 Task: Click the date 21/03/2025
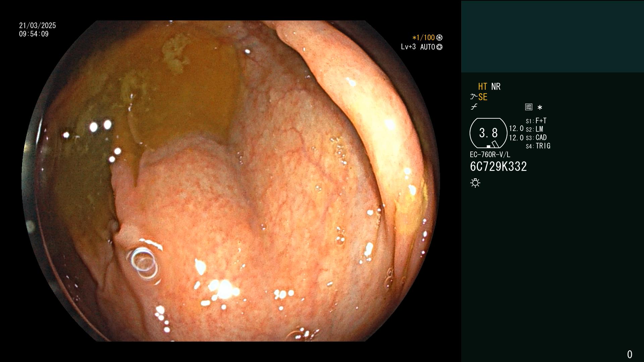point(38,25)
